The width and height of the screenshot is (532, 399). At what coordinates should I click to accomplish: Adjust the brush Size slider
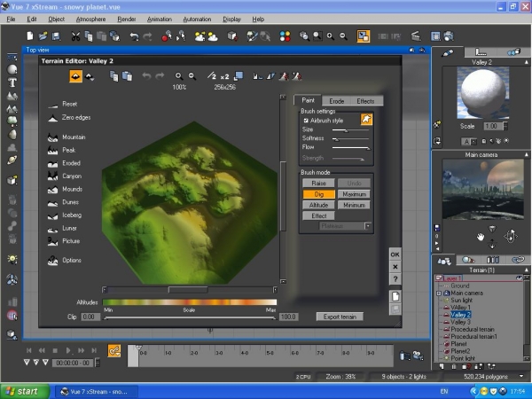[350, 130]
